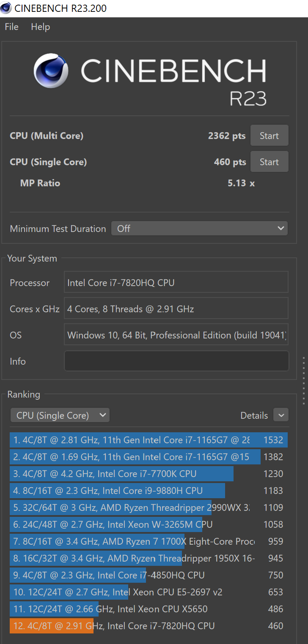
Task: Select ranking row 9, Intel Core i7-4850HQ
Action: click(x=149, y=575)
